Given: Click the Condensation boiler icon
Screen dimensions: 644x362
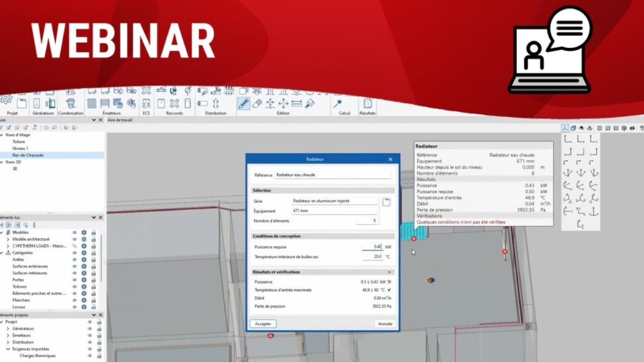Looking at the screenshot, I should pos(70,103).
